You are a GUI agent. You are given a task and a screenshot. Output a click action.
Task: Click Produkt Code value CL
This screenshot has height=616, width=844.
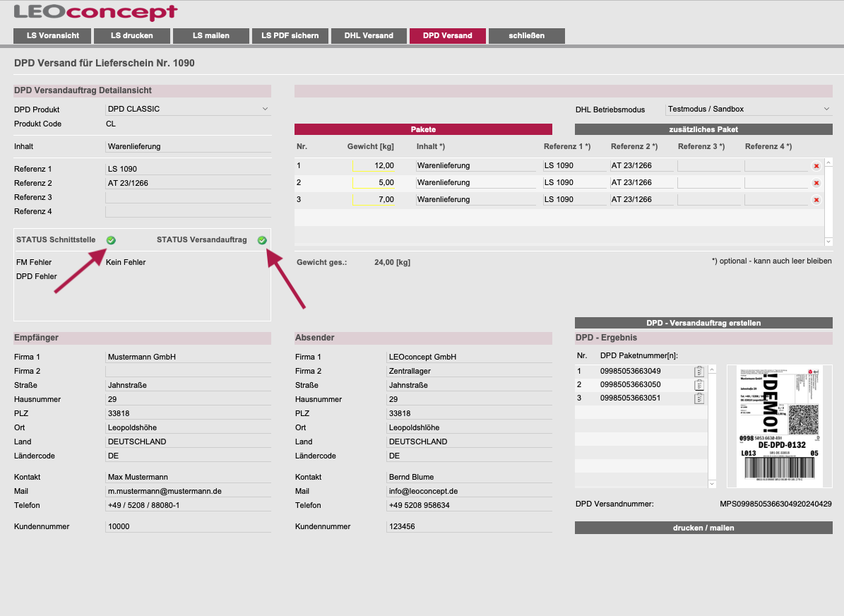[x=111, y=124]
